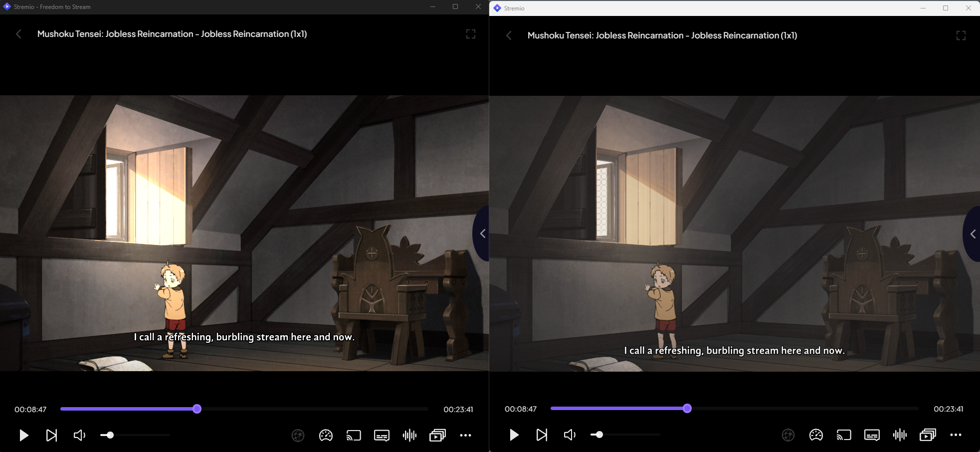The image size is (980, 452).
Task: Mute audio via speaker icon, Freedom to Stream window
Action: [79, 436]
